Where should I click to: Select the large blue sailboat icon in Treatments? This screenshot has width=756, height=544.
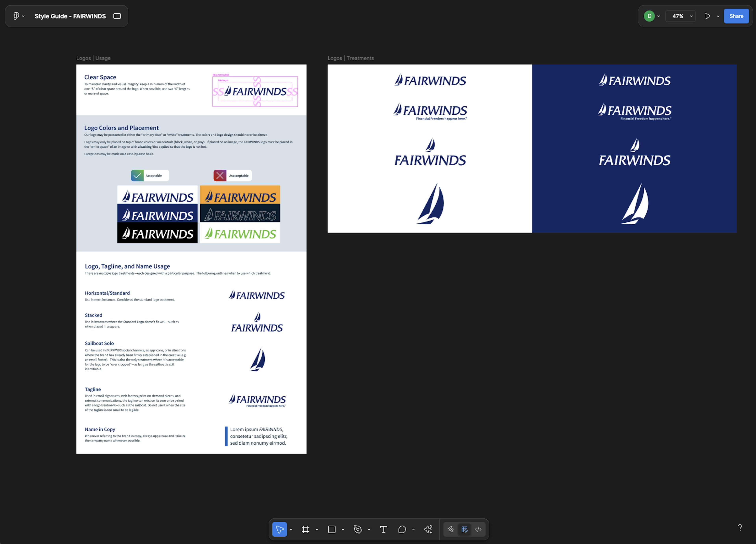[x=430, y=203]
